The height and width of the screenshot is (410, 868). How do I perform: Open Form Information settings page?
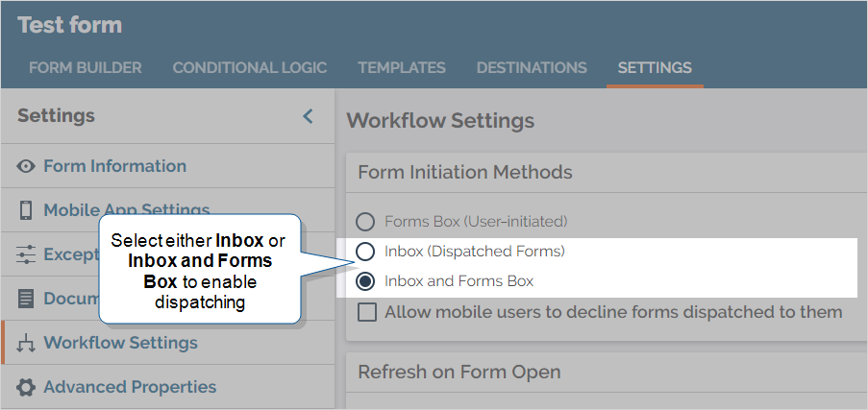point(115,166)
